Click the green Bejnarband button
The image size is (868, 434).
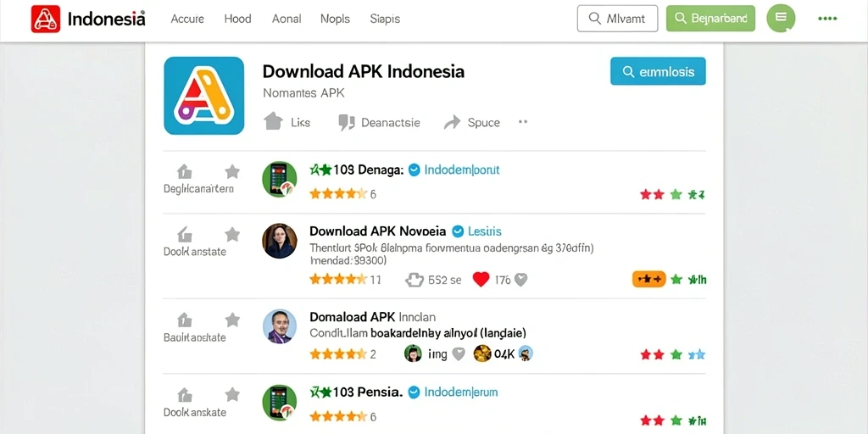(x=710, y=19)
